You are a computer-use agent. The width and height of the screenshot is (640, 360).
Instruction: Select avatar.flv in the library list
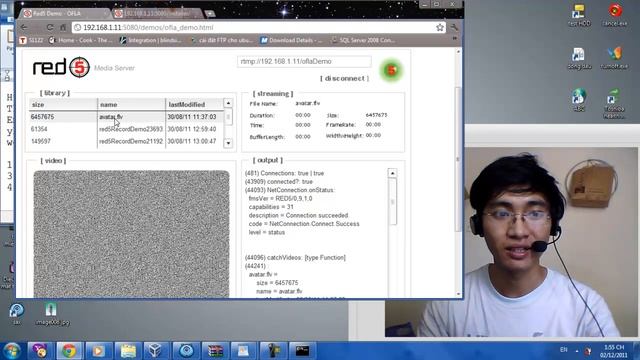click(x=111, y=117)
